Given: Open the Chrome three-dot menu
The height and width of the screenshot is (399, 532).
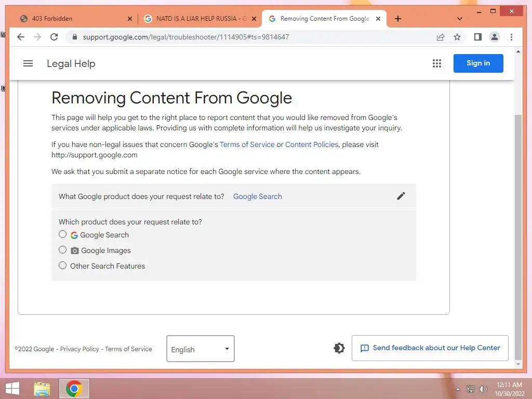Looking at the screenshot, I should pyautogui.click(x=511, y=37).
